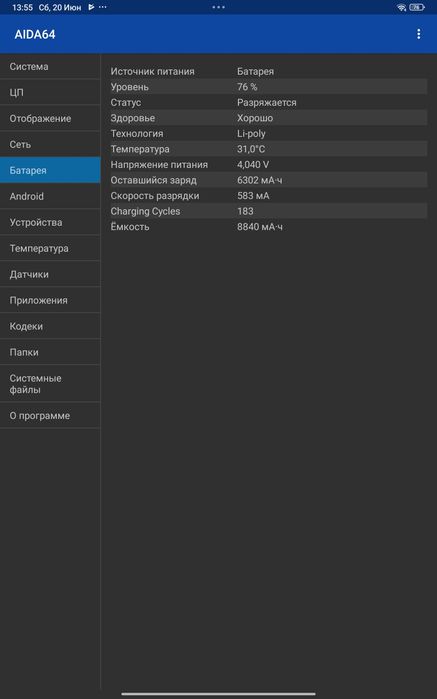
Task: Tap the Разряжается status value
Action: pos(267,103)
